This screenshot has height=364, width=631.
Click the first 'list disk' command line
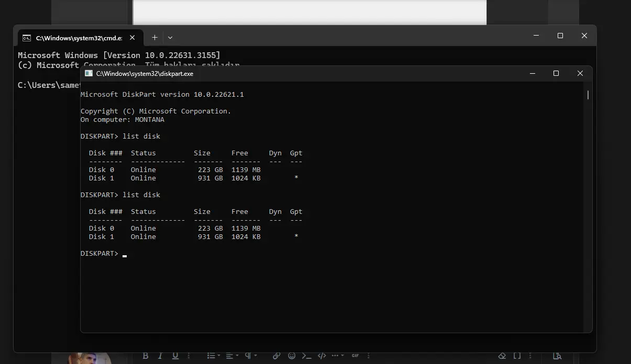(x=120, y=136)
